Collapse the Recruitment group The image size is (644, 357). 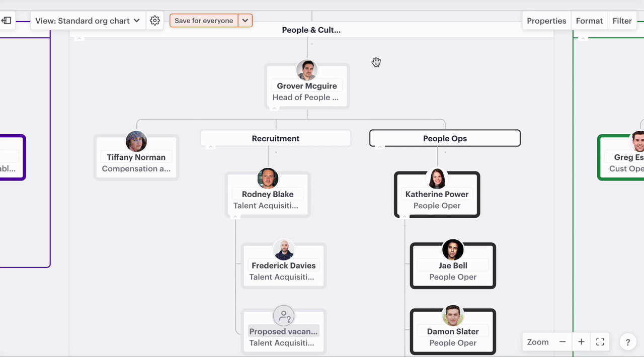(211, 147)
